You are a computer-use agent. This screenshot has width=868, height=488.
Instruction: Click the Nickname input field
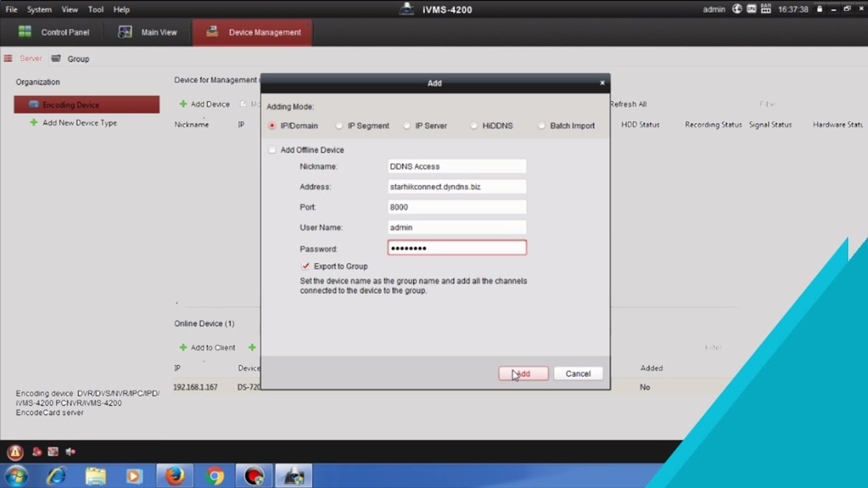pyautogui.click(x=457, y=166)
